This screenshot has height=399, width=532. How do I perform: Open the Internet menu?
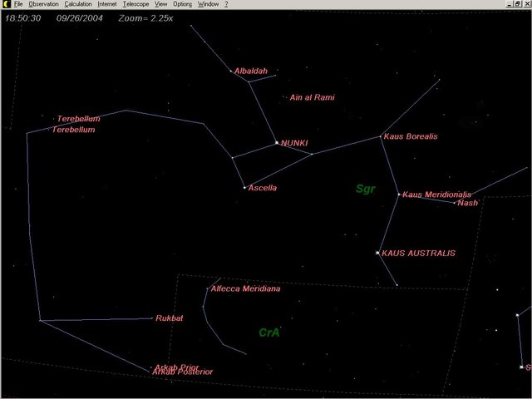click(x=107, y=4)
